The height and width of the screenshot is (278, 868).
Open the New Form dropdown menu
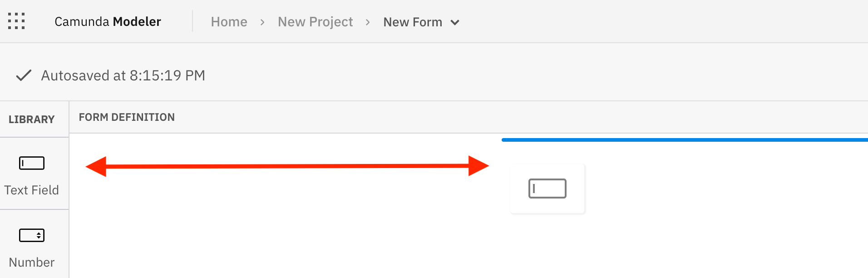413,21
